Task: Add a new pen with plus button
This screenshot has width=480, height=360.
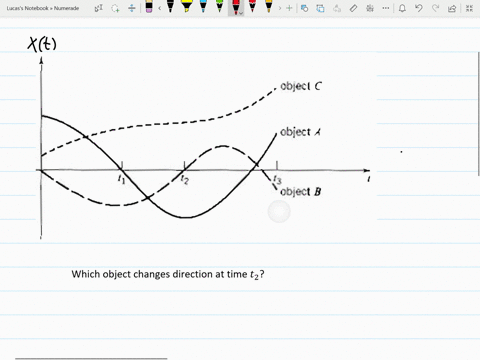Action: pos(289,8)
